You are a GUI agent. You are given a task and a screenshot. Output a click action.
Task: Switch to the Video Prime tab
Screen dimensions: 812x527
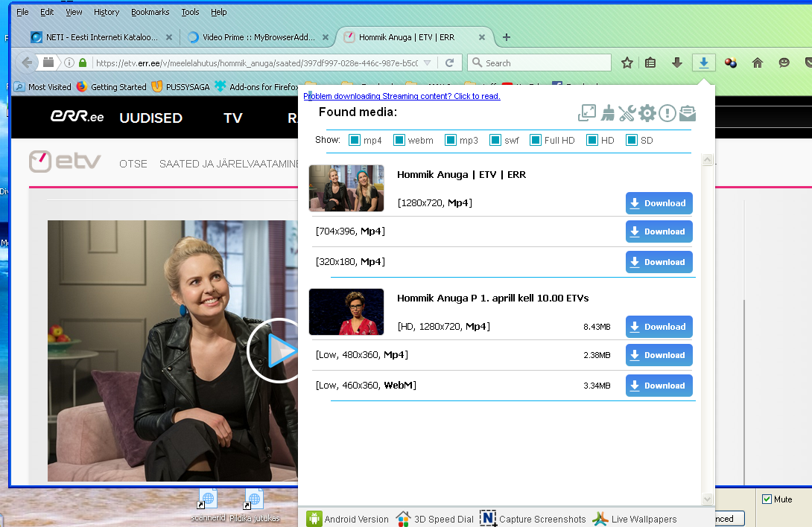(x=258, y=37)
